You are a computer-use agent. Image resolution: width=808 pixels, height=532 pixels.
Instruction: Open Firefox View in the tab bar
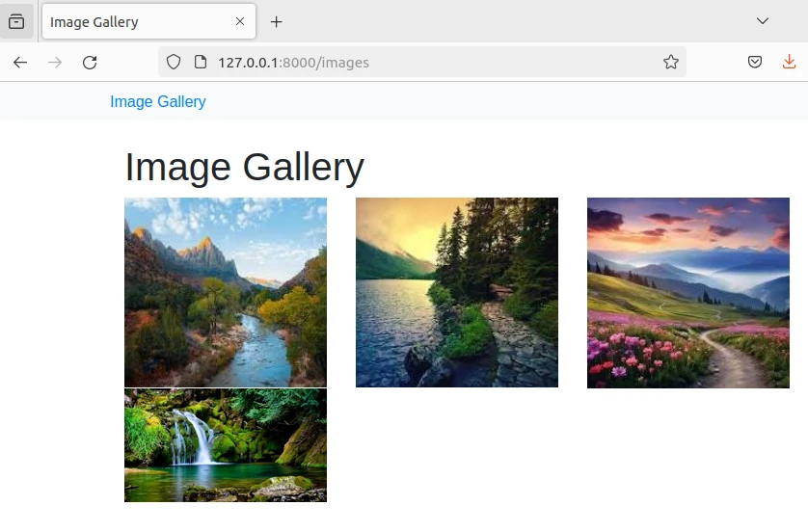coord(16,21)
